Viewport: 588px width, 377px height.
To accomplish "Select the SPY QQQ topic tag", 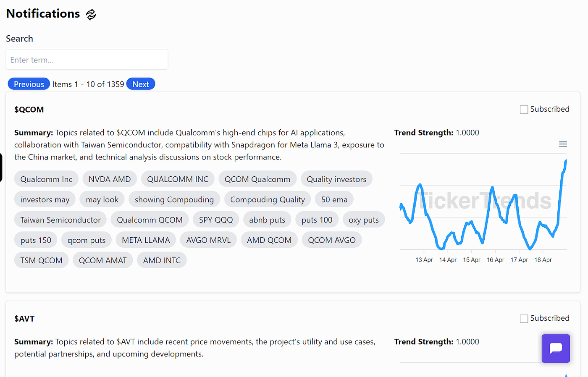I will click(216, 219).
